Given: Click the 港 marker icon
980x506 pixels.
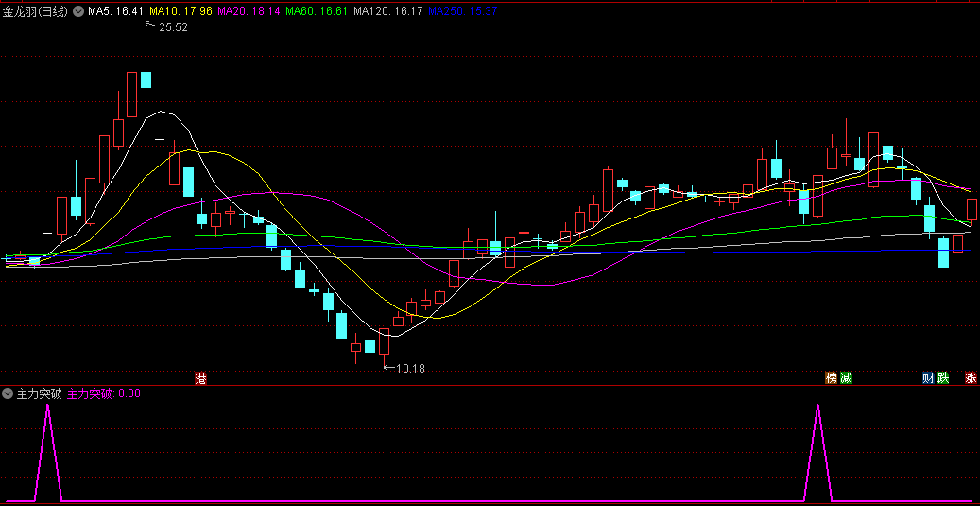Looking at the screenshot, I should pos(200,377).
